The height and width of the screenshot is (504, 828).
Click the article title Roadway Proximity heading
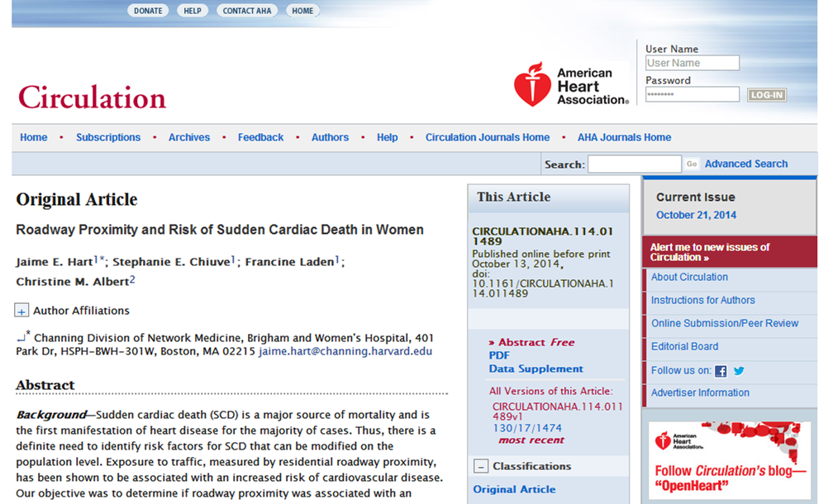(x=220, y=230)
